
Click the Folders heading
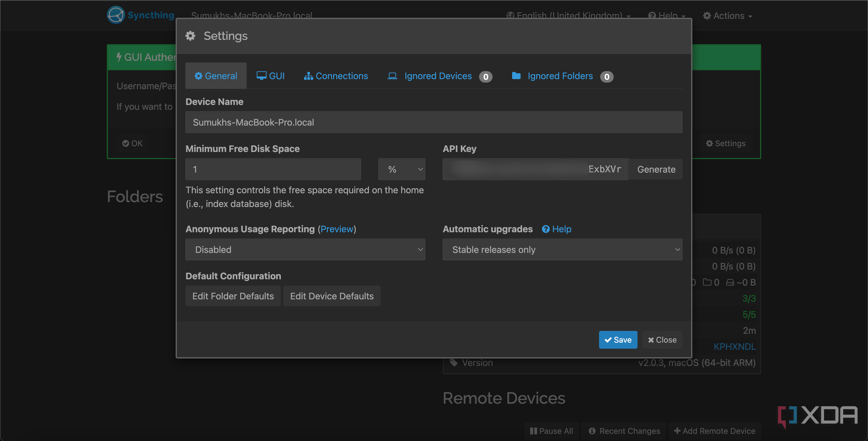click(x=135, y=196)
